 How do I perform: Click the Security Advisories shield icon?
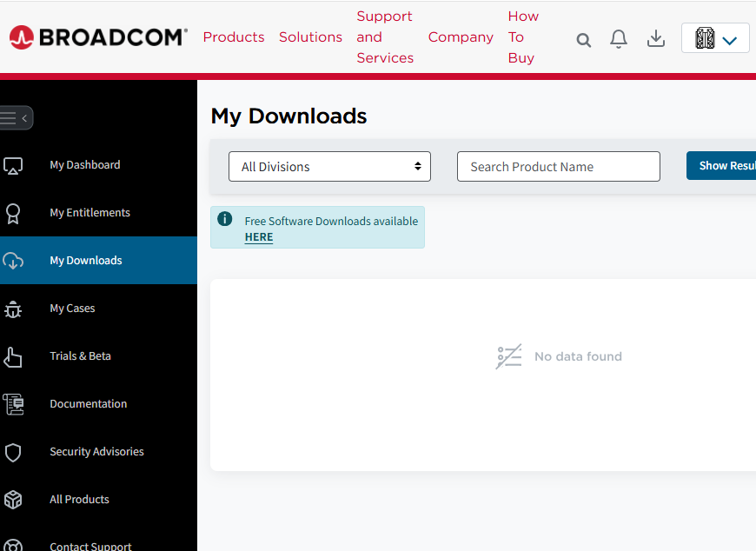pyautogui.click(x=13, y=453)
